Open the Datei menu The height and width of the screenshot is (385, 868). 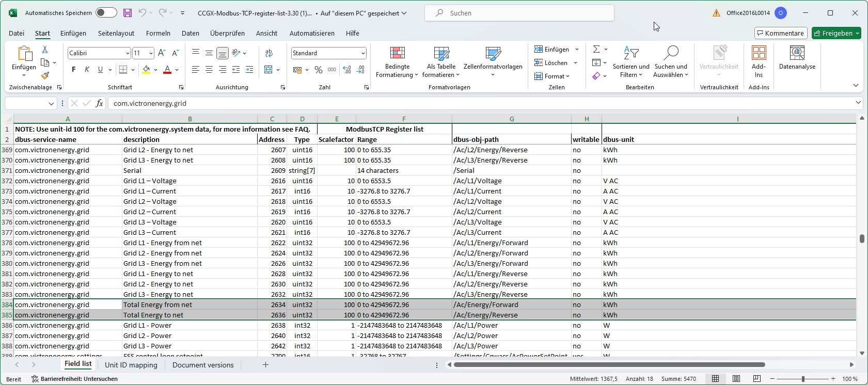pos(17,33)
